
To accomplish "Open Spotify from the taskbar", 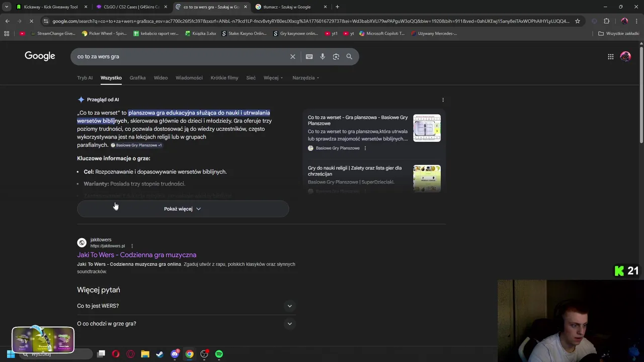I will (219, 354).
